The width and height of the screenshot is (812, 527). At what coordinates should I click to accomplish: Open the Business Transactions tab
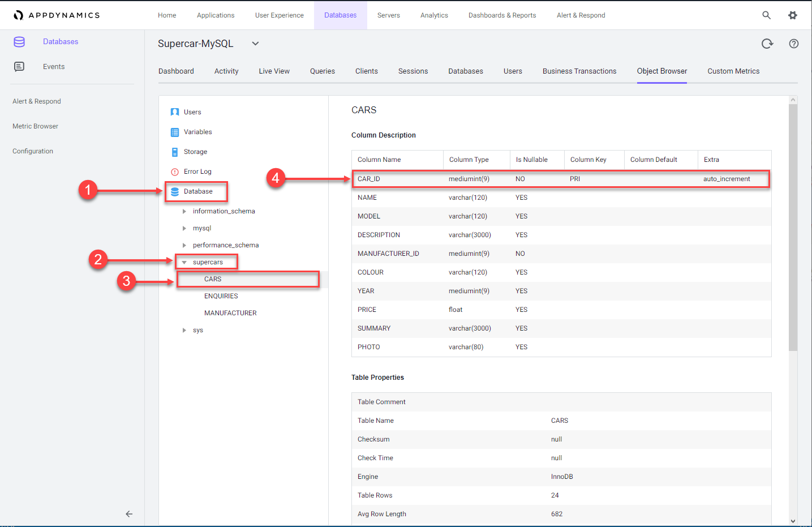point(579,71)
